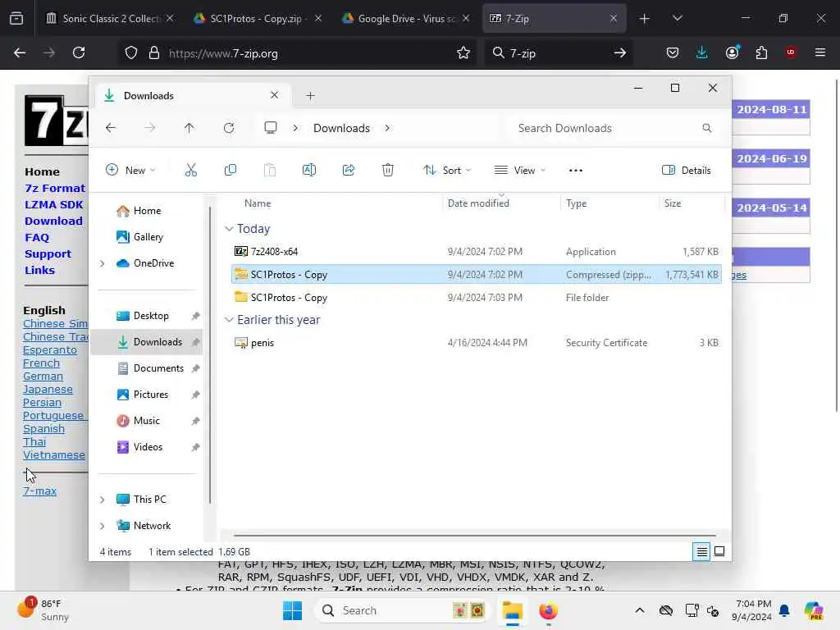Expand Network tree node
This screenshot has width=840, height=630.
click(103, 526)
